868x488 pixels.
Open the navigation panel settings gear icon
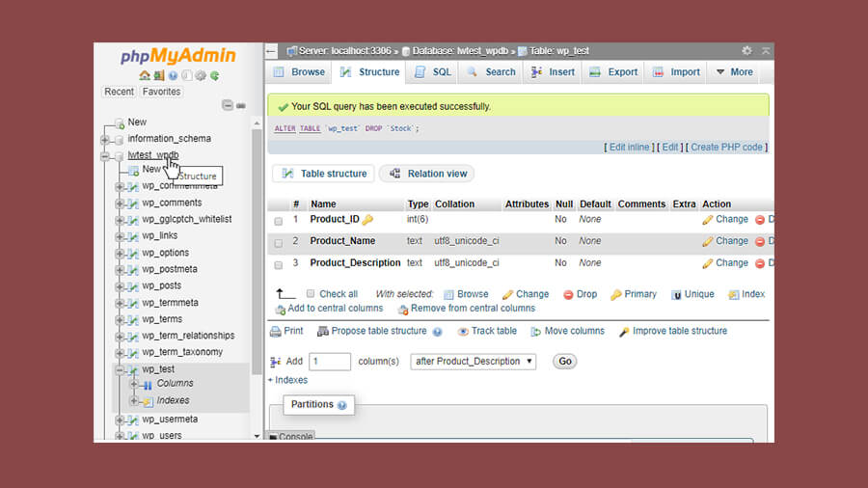click(201, 75)
